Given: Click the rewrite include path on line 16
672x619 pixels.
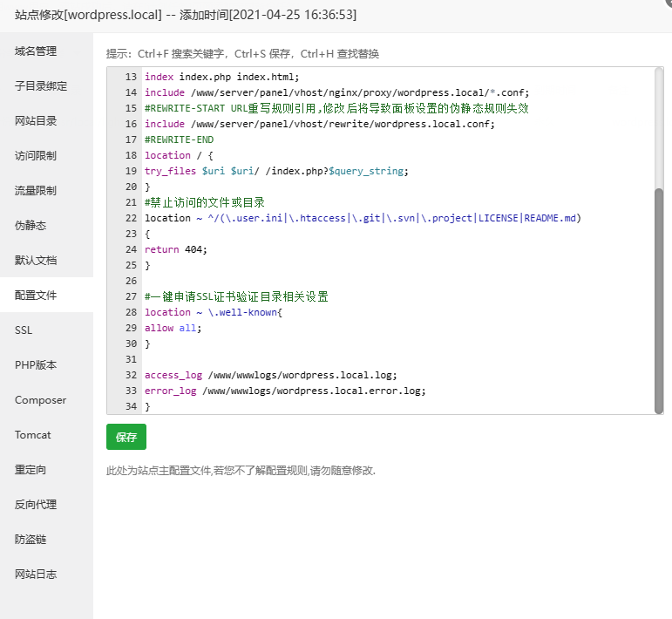Looking at the screenshot, I should click(343, 125).
